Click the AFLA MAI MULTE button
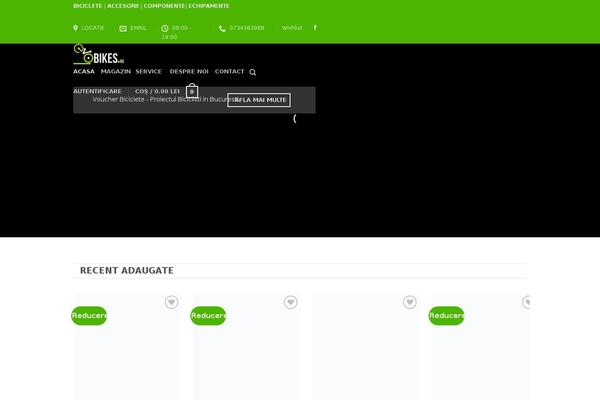This screenshot has height=400, width=600. [259, 100]
